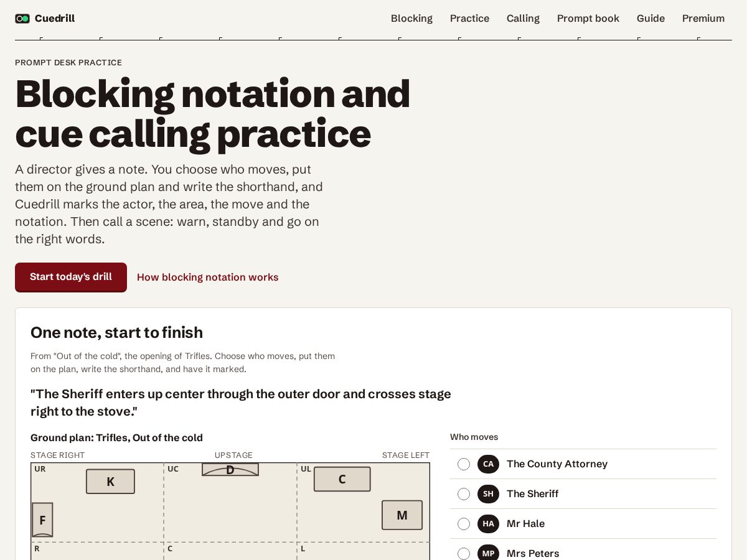Viewport: 747px width, 560px height.
Task: Click the UC stage area label
Action: (173, 469)
